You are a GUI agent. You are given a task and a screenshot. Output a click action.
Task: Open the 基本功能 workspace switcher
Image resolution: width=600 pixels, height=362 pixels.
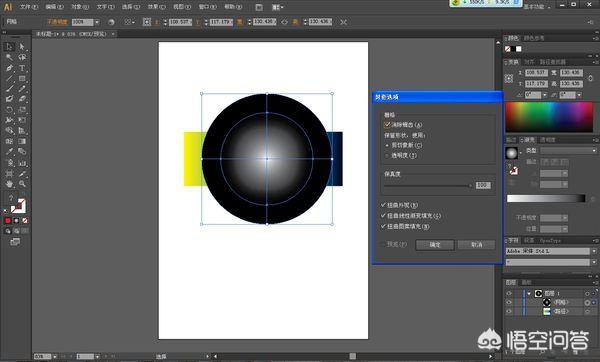tap(536, 7)
